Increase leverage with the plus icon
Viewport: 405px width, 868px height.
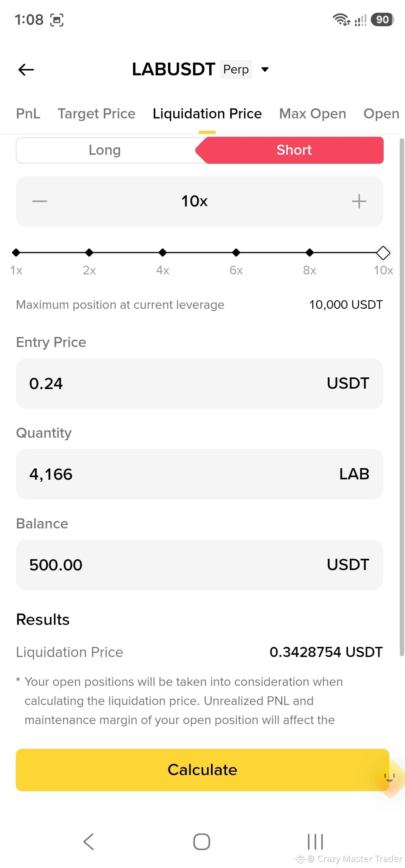[359, 201]
